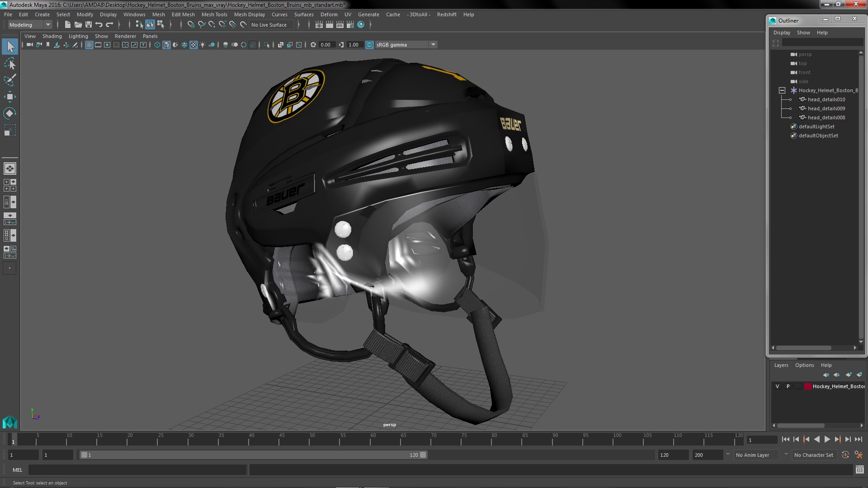Open the layer editor Layers menu
This screenshot has height=488, width=868.
pos(781,365)
